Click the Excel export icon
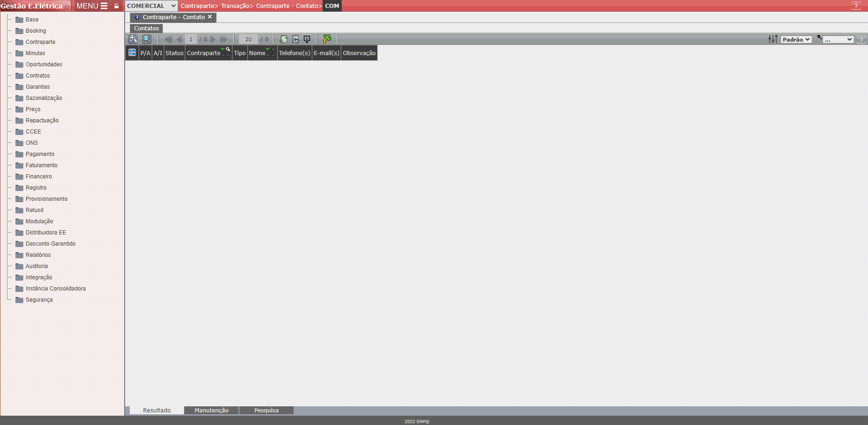 327,39
